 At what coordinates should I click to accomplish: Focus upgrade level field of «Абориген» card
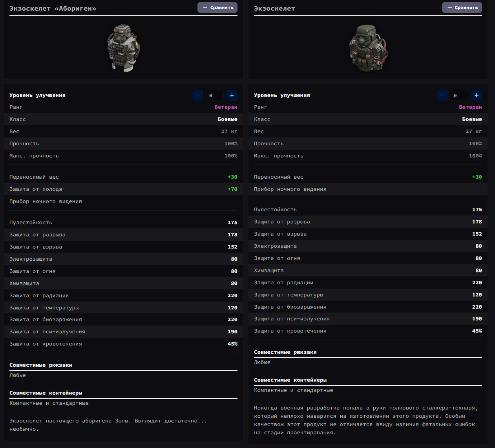[215, 95]
